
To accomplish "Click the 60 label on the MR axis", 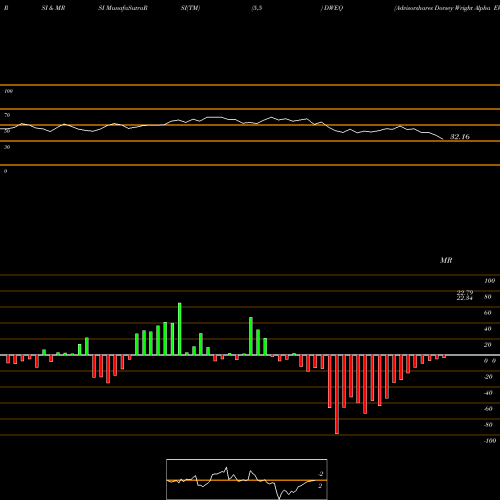I will (487, 313).
